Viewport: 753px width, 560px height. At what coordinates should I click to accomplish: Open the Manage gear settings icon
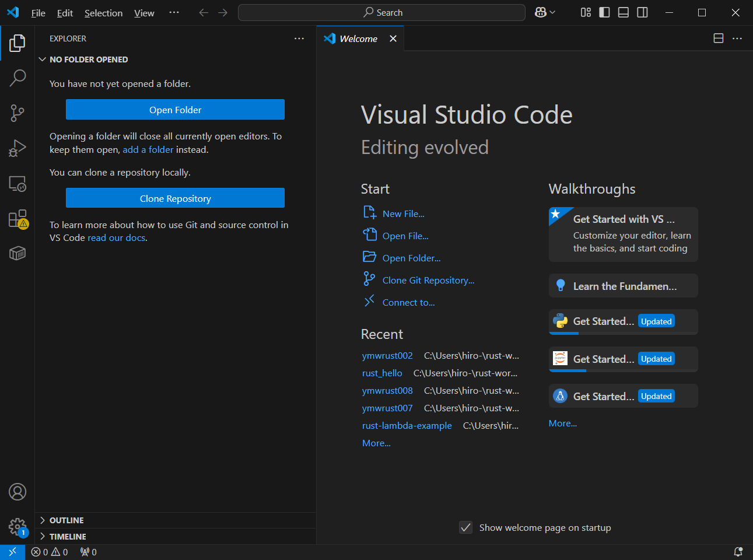click(17, 527)
